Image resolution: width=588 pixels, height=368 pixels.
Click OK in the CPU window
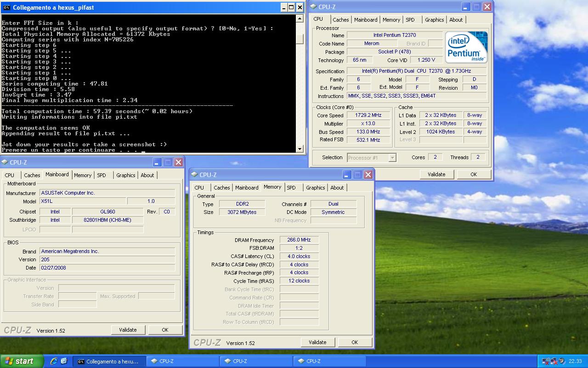pyautogui.click(x=474, y=174)
